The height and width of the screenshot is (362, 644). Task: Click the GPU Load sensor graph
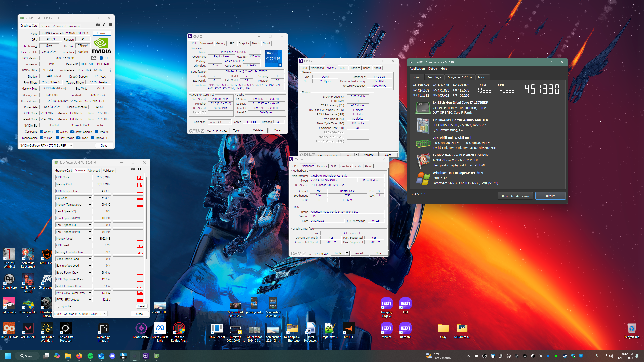tap(128, 245)
